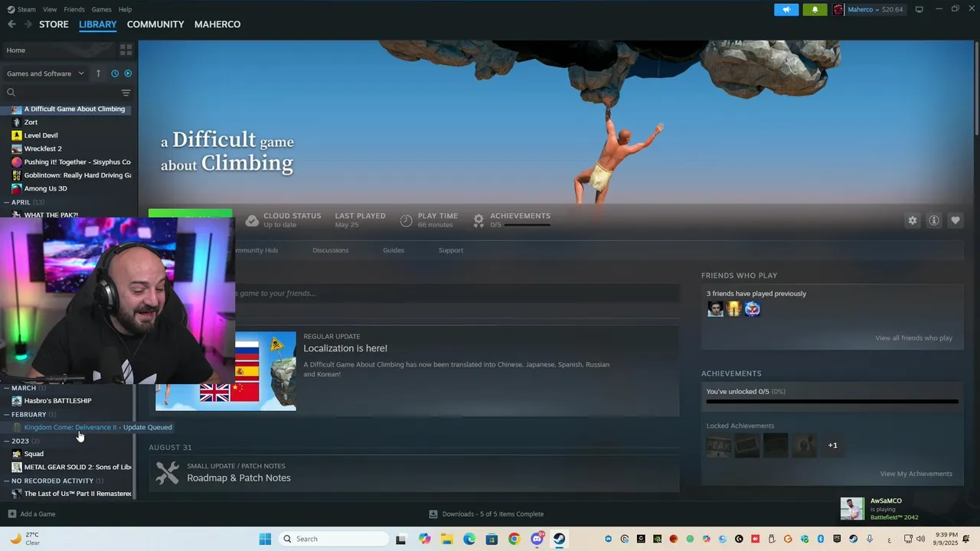Click Home in the library sidebar
The height and width of the screenshot is (551, 980).
pyautogui.click(x=57, y=50)
